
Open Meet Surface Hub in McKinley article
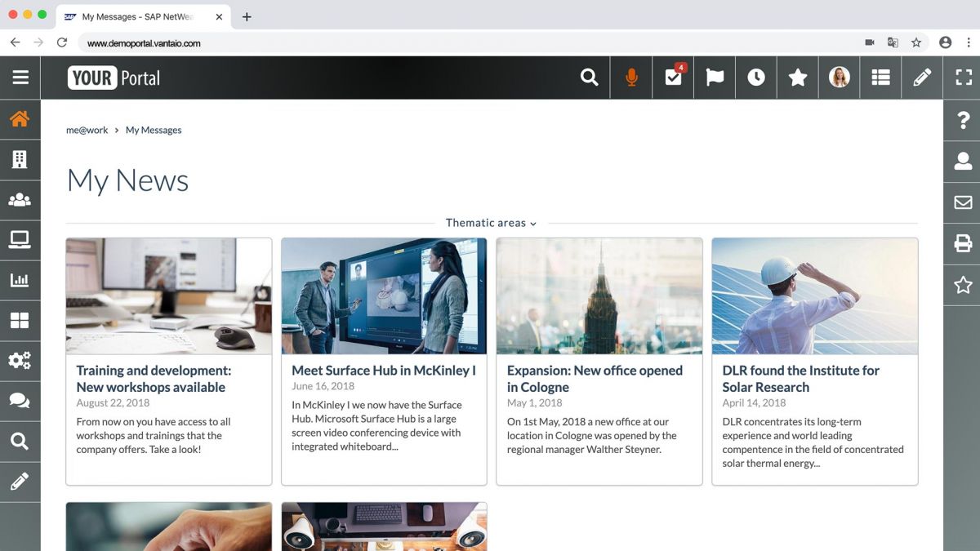tap(384, 371)
